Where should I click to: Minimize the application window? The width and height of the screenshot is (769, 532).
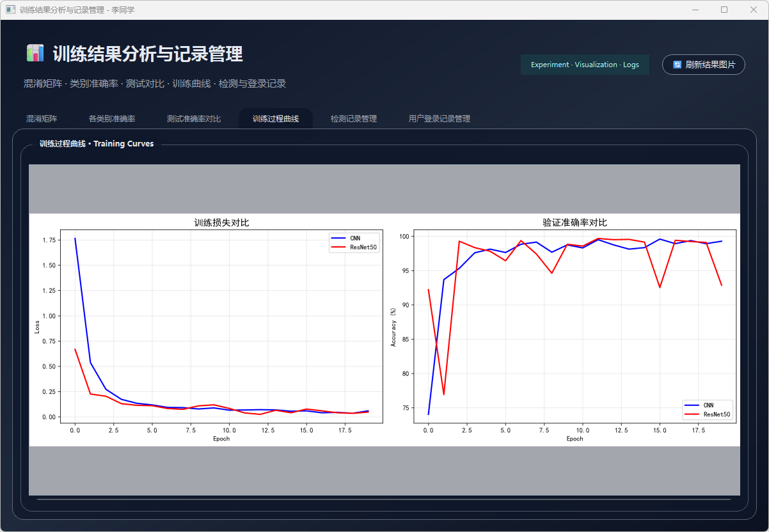click(x=695, y=10)
